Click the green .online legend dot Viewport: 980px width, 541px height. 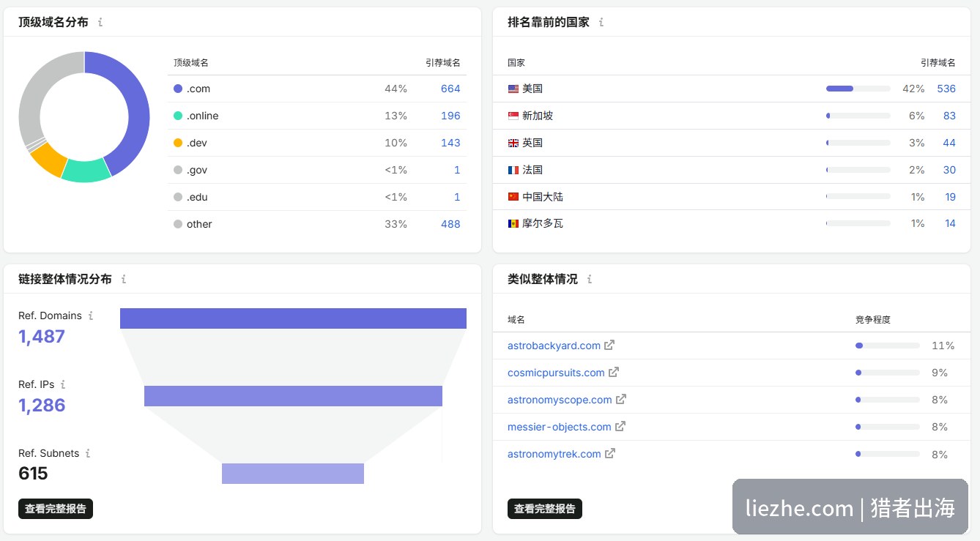click(178, 116)
